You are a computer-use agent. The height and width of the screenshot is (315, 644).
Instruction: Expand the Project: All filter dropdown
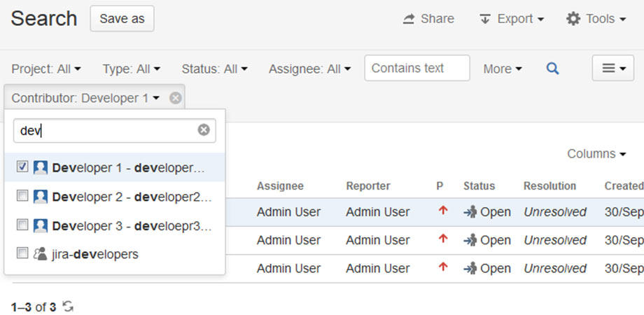[46, 69]
